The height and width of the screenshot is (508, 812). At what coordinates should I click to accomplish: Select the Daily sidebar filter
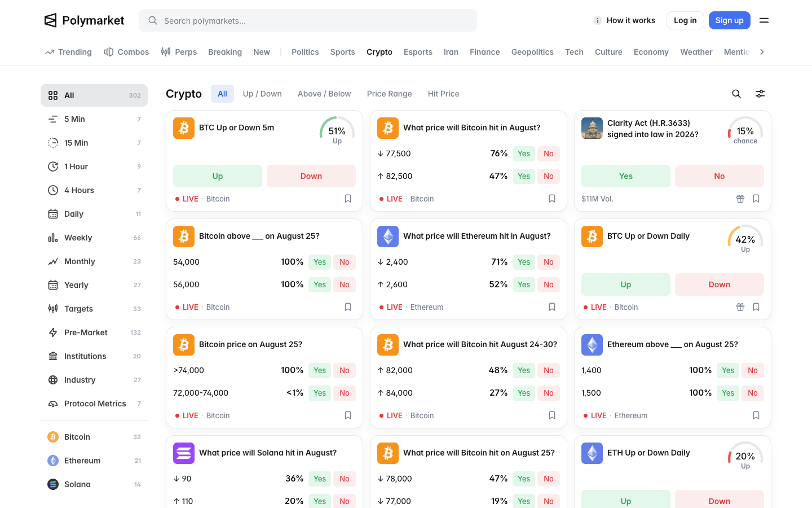coord(94,214)
